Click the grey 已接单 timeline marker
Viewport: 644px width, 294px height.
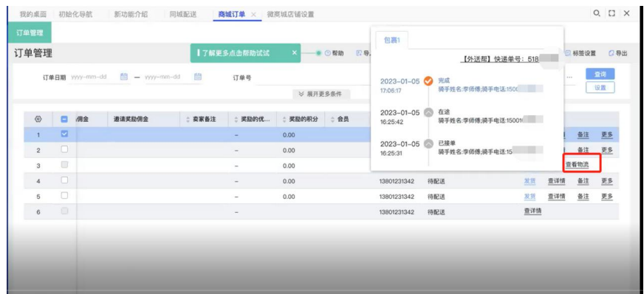(x=428, y=144)
